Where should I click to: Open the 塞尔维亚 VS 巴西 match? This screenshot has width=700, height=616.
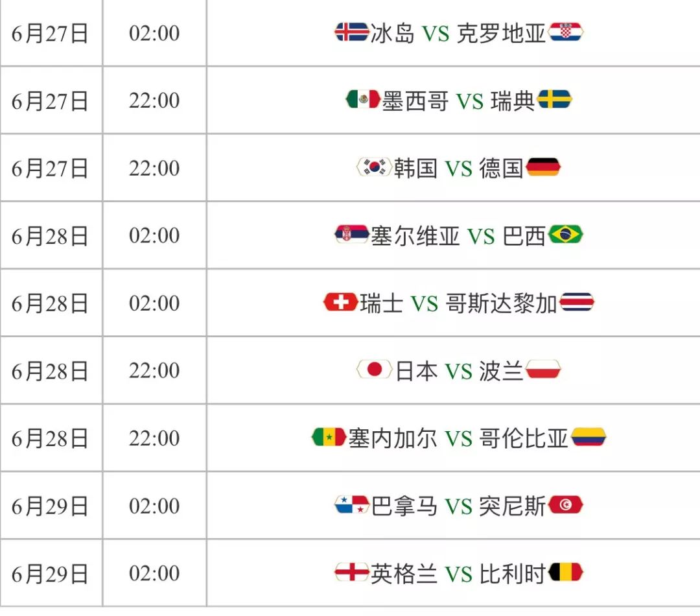click(x=458, y=235)
